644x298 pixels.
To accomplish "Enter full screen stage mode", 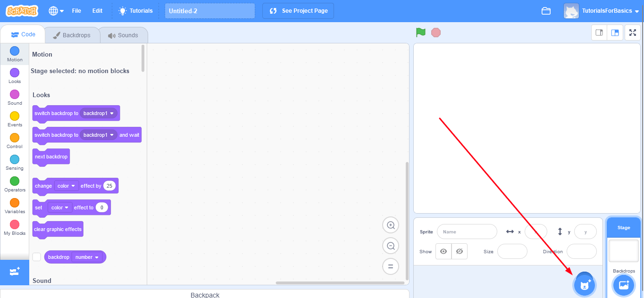I will pyautogui.click(x=633, y=33).
